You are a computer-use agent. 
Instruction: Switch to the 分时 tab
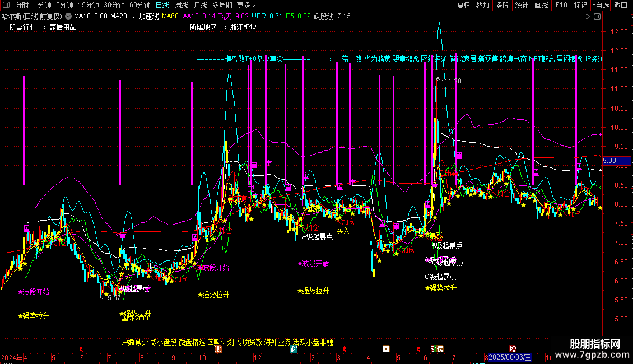(x=22, y=5)
